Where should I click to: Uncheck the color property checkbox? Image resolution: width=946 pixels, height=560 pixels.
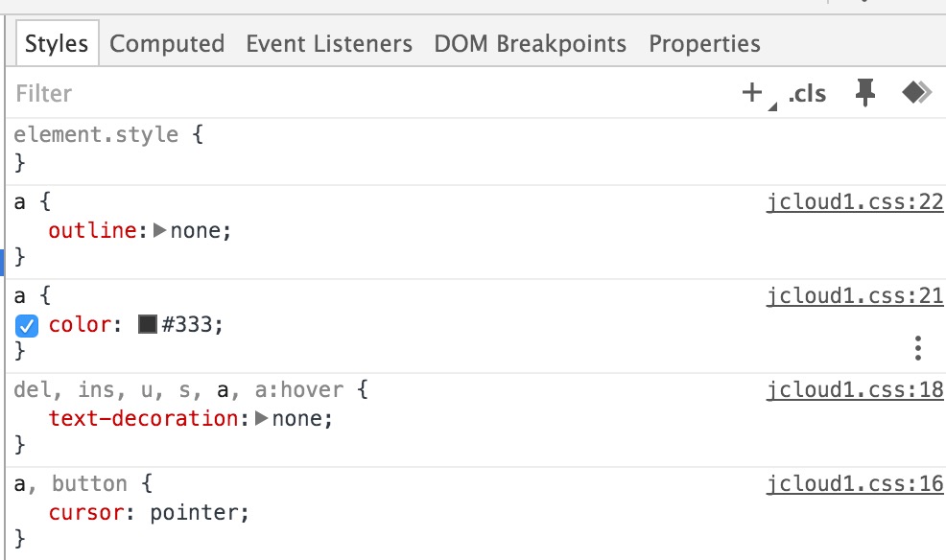click(27, 325)
